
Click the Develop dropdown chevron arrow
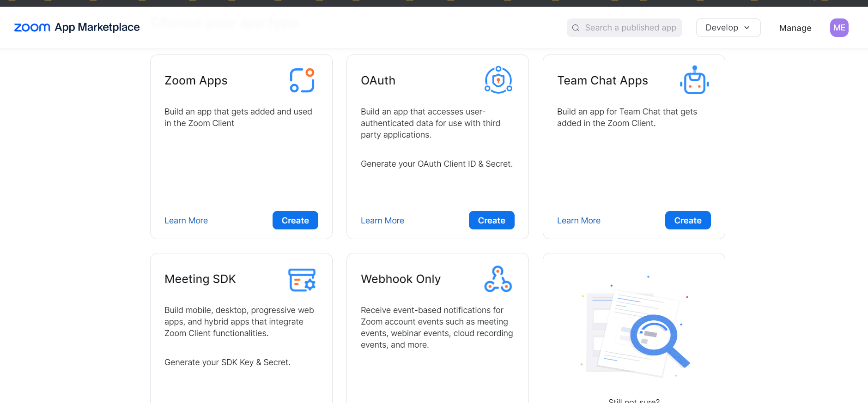pos(747,28)
